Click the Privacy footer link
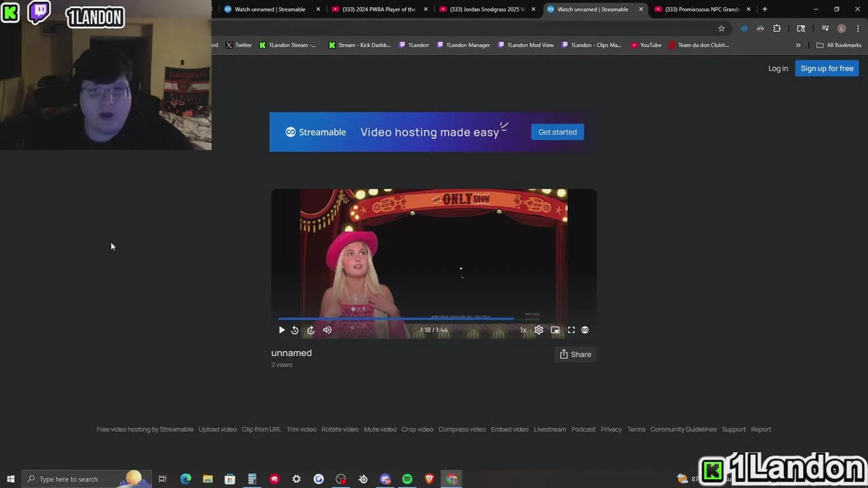The height and width of the screenshot is (488, 868). 611,429
